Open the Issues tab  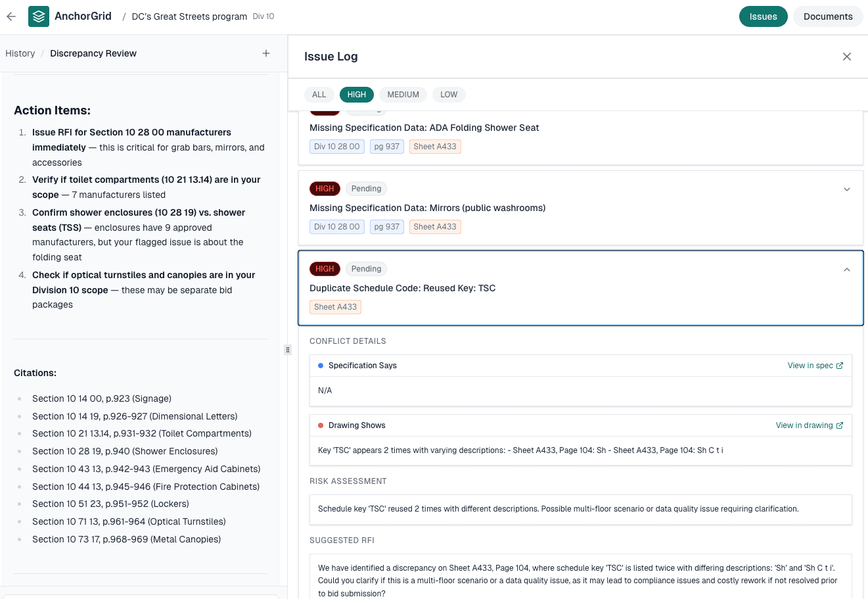tap(763, 16)
